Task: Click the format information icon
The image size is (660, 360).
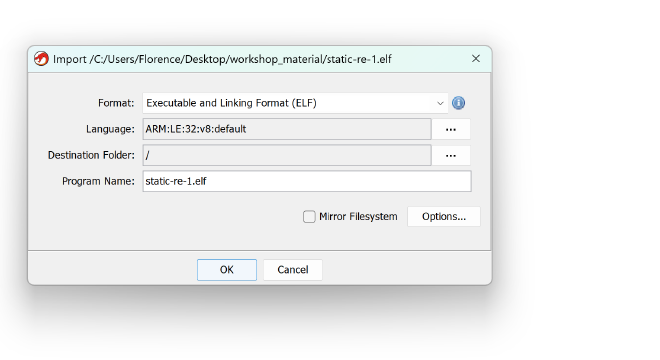Action: coord(458,103)
